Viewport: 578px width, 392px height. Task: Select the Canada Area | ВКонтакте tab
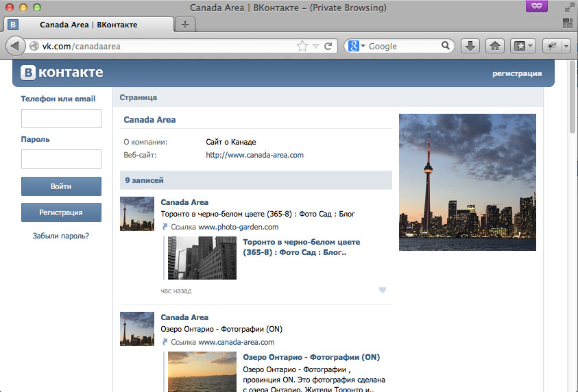click(x=88, y=25)
